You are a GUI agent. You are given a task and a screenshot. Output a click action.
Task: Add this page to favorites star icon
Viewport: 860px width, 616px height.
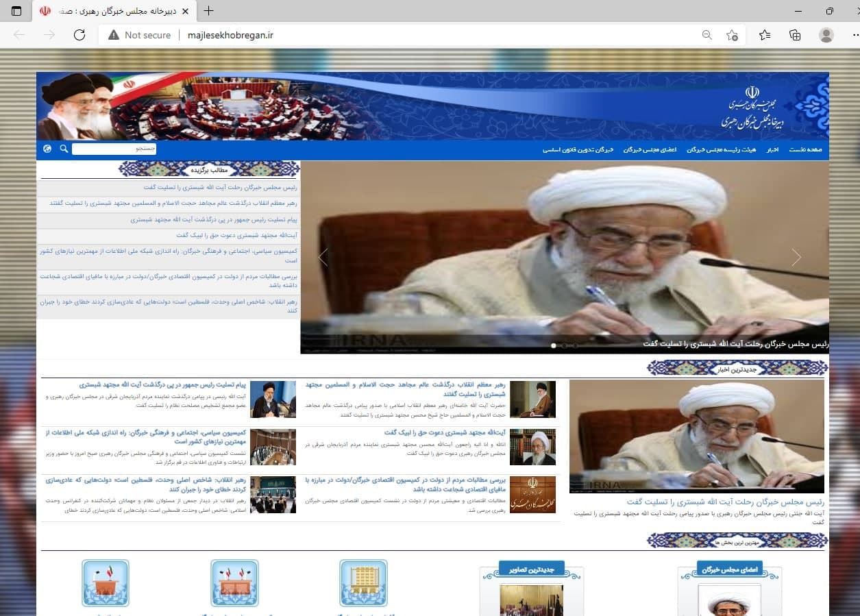click(x=732, y=35)
